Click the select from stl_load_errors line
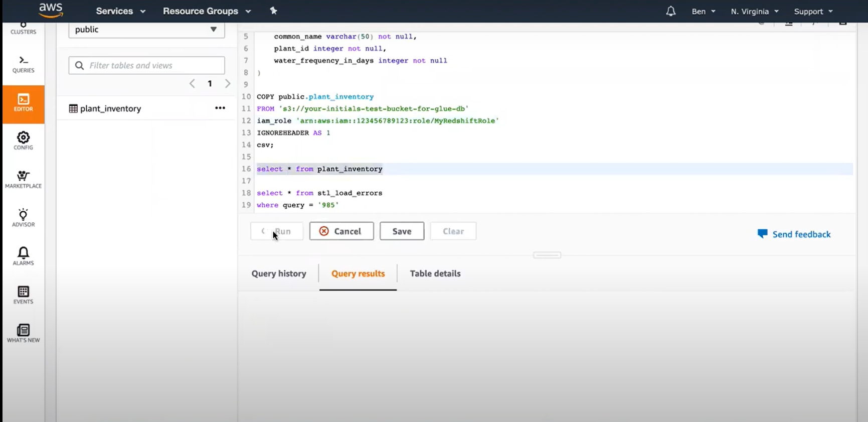Image resolution: width=868 pixels, height=422 pixels. pos(319,193)
